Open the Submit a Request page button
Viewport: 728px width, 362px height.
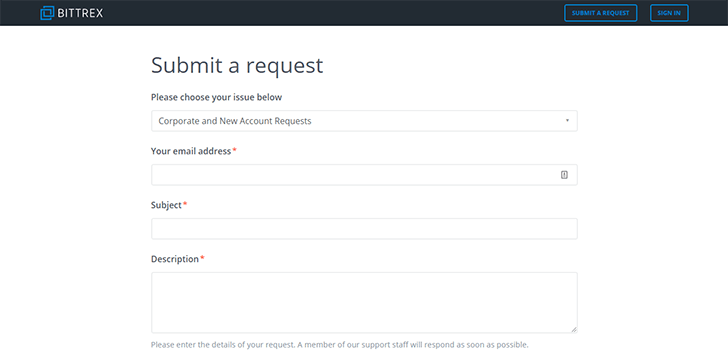coord(600,13)
